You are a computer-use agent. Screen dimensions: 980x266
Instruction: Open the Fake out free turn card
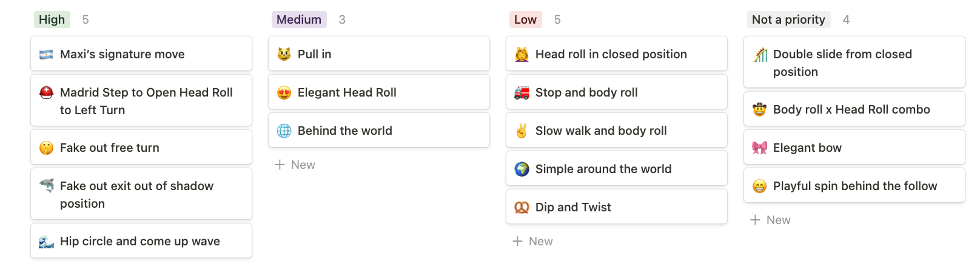[141, 148]
